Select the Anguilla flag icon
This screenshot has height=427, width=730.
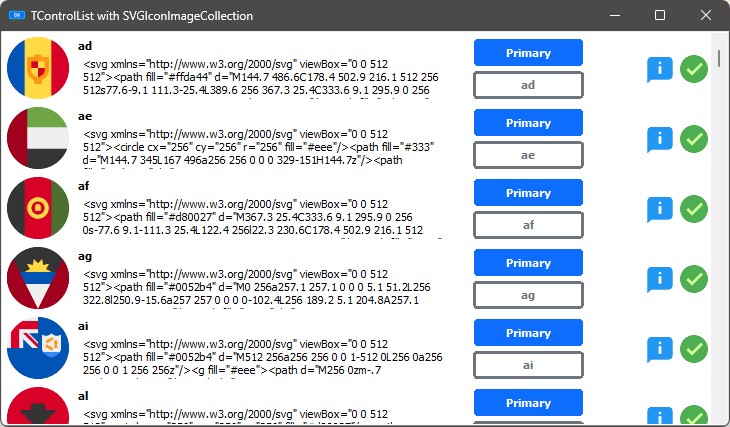38,349
